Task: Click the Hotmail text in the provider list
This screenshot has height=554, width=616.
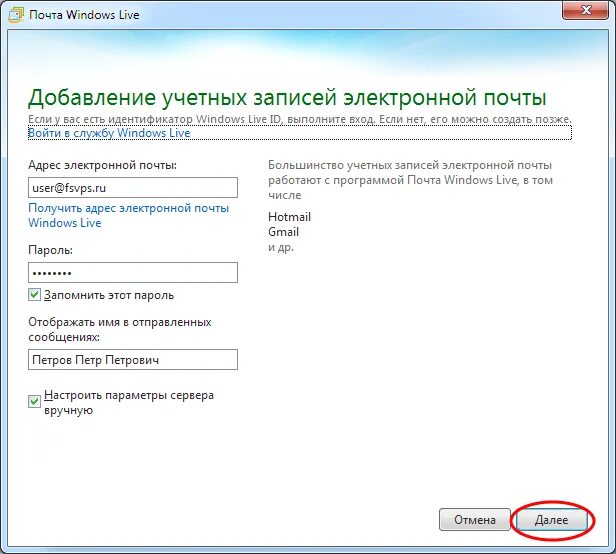Action: (x=289, y=217)
